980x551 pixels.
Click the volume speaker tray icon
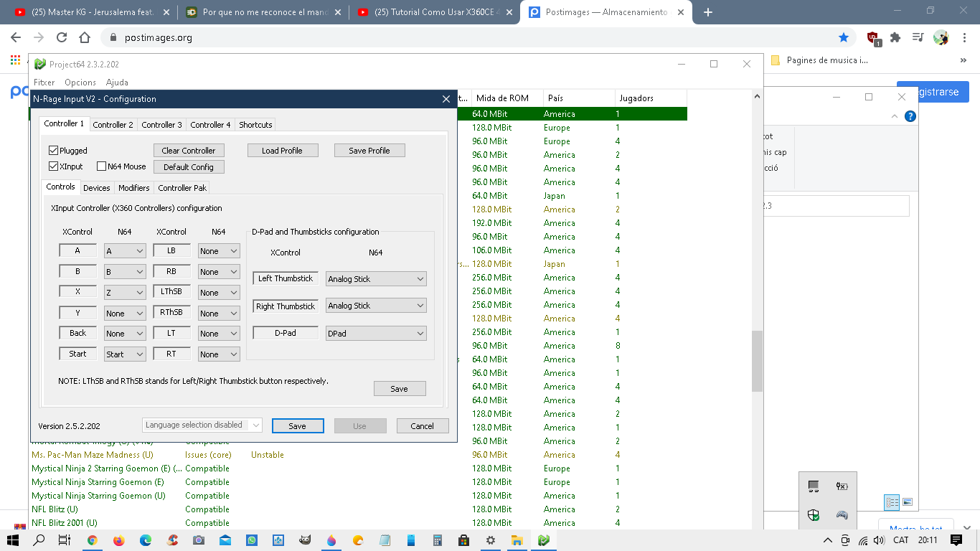point(879,540)
